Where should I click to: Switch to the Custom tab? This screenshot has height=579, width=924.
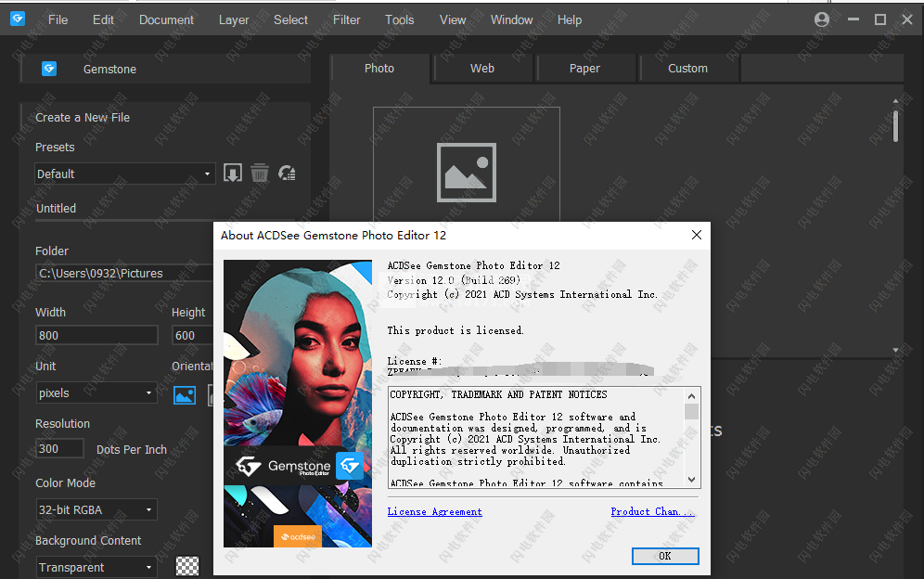point(687,69)
